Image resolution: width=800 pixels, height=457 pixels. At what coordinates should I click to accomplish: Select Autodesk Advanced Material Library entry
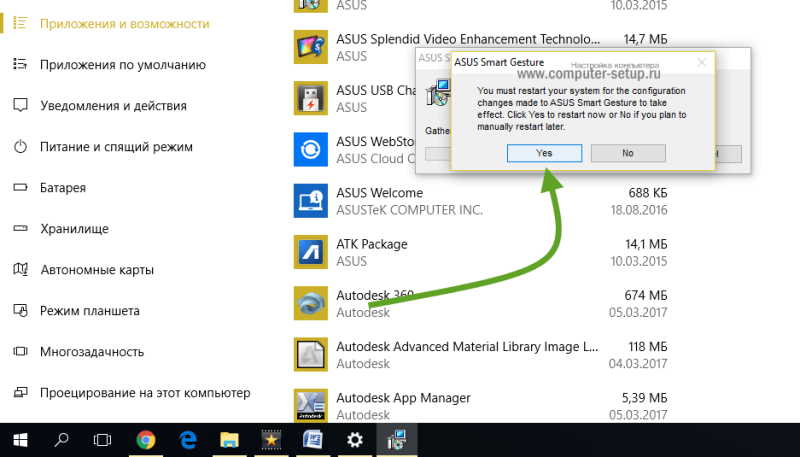pyautogui.click(x=480, y=354)
